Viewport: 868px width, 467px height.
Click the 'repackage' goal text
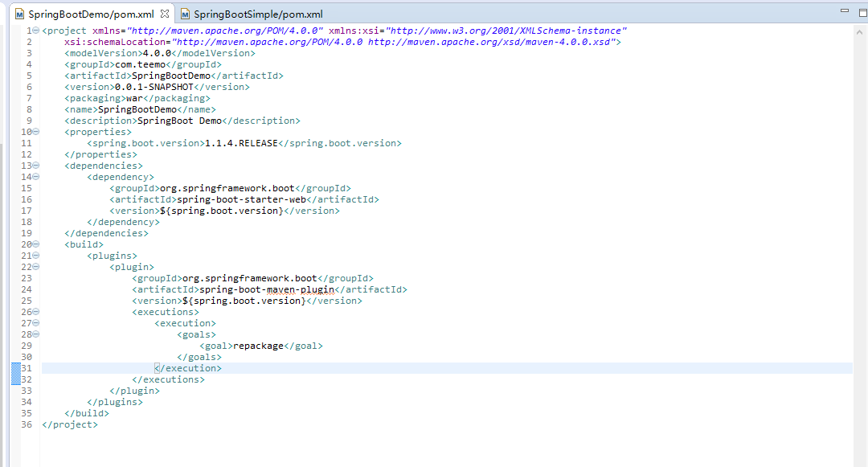259,346
